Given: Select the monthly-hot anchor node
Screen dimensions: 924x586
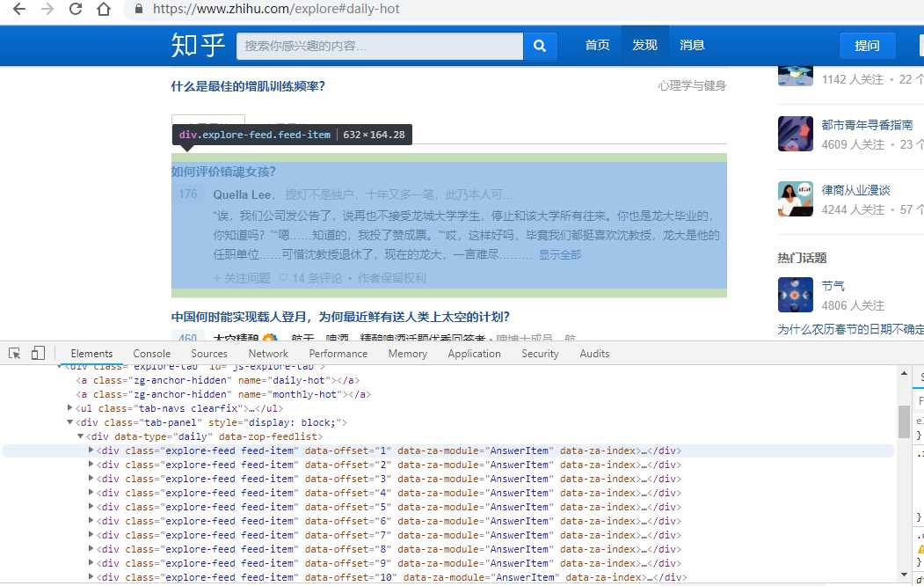Looking at the screenshot, I should 223,394.
